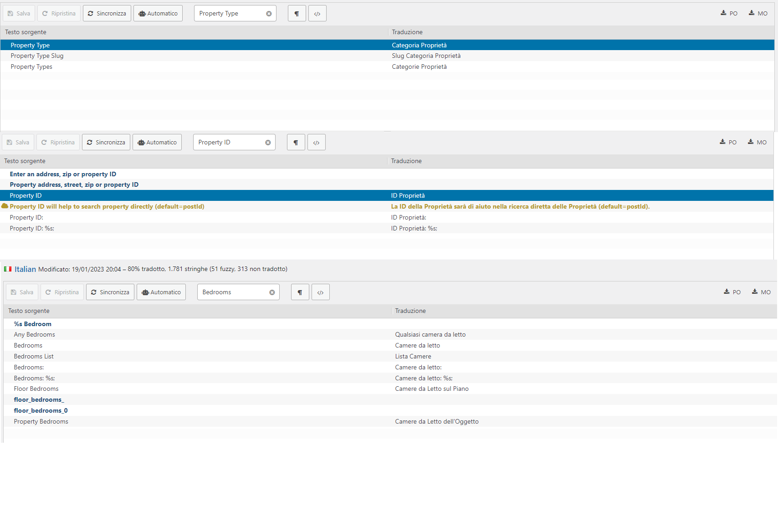Download PO file in Property ID editor
The width and height of the screenshot is (778, 532).
728,142
